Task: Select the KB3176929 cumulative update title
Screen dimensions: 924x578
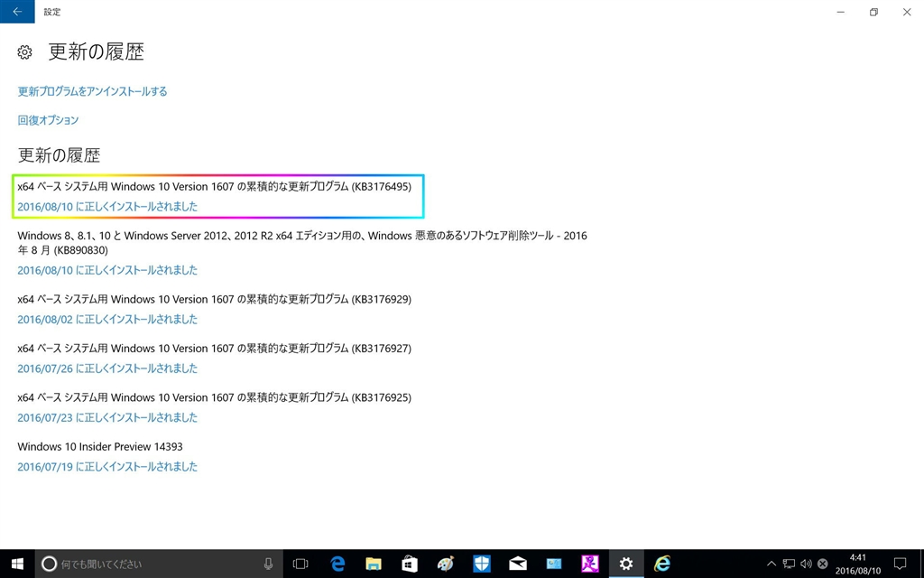Action: coord(215,299)
